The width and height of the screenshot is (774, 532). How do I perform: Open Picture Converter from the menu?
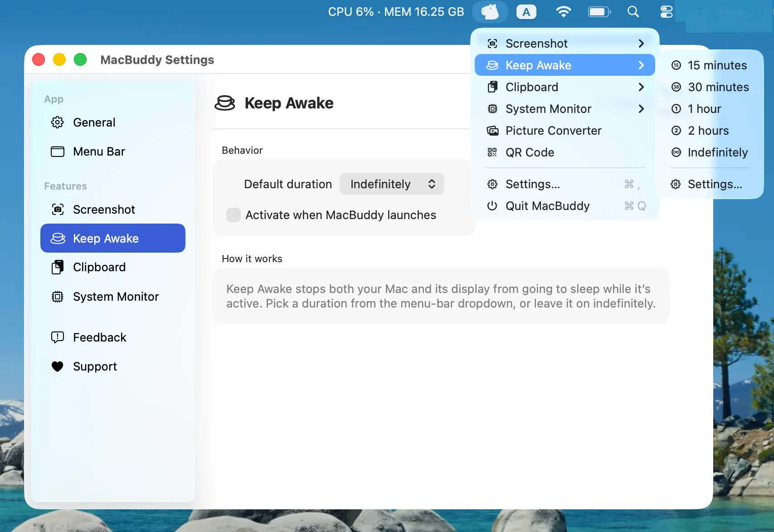pyautogui.click(x=565, y=131)
